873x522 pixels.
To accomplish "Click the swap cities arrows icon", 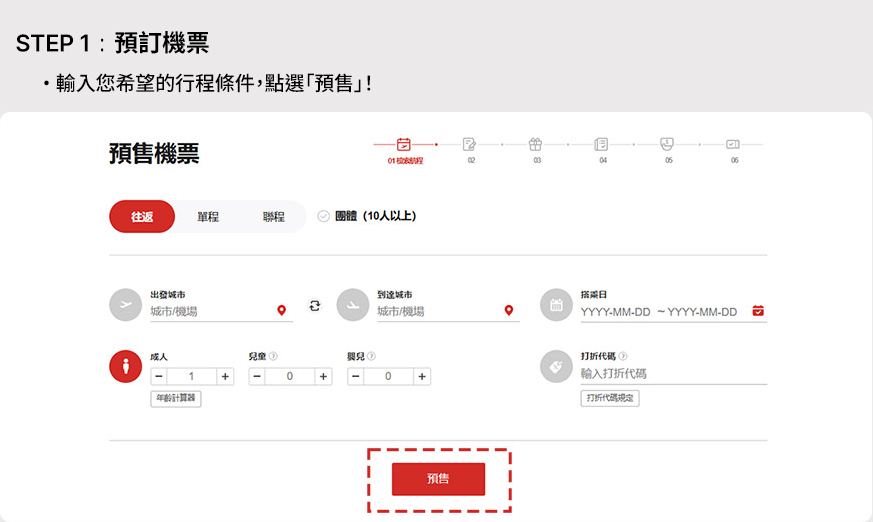I will 315,306.
